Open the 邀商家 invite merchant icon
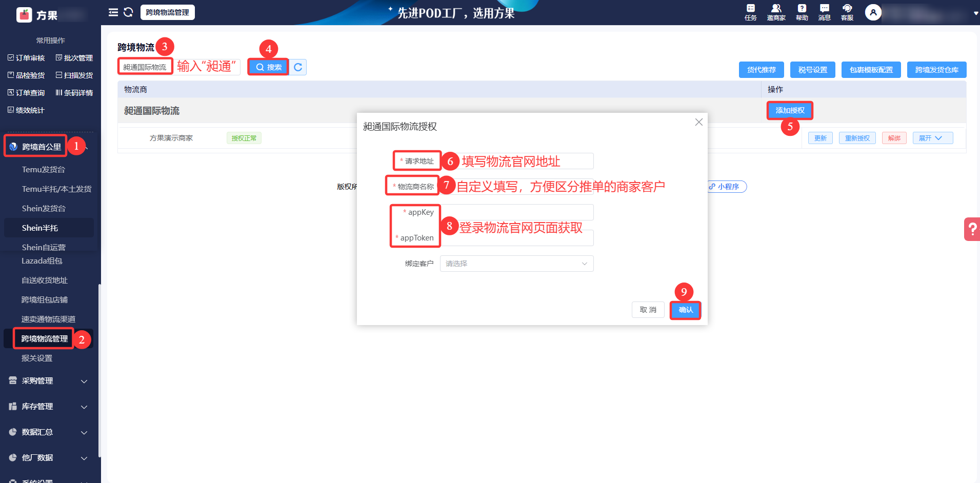 (776, 12)
